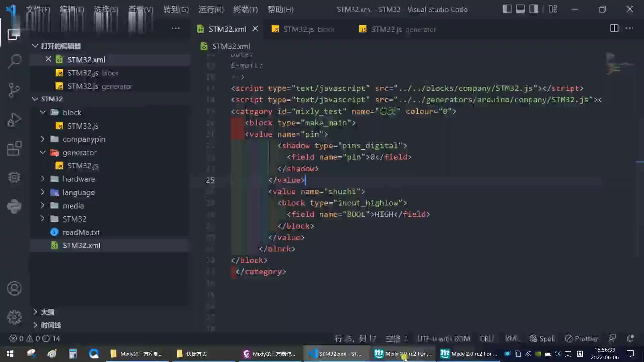Open Customize Layout options

pyautogui.click(x=553, y=9)
